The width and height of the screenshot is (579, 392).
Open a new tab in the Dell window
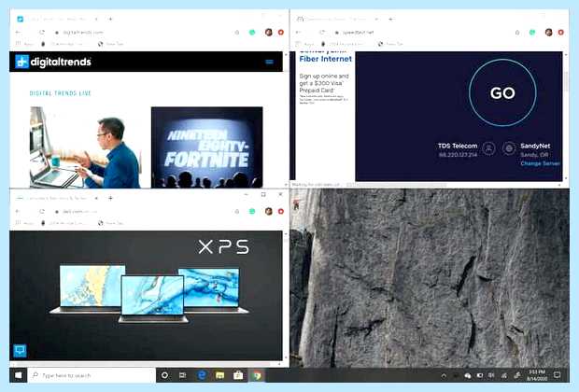pos(110,198)
